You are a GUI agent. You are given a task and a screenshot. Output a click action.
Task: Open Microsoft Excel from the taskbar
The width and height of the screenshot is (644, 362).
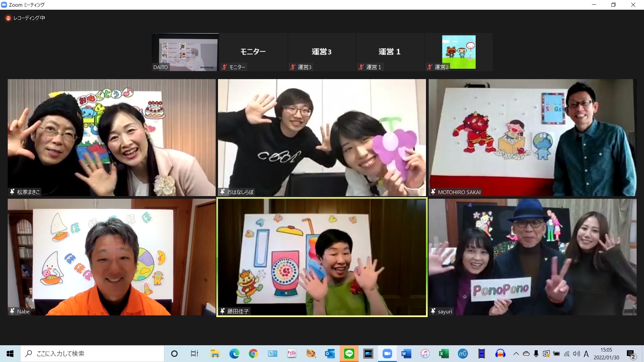pos(444,354)
